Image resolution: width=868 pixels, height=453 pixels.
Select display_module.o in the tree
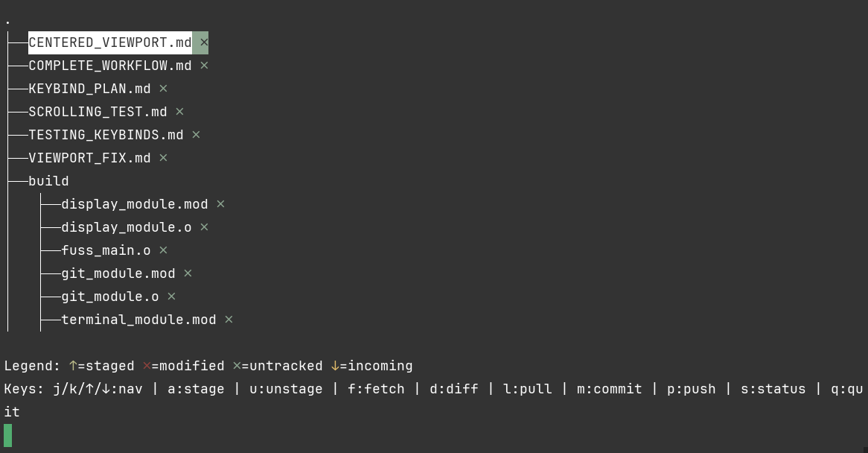[x=127, y=227]
